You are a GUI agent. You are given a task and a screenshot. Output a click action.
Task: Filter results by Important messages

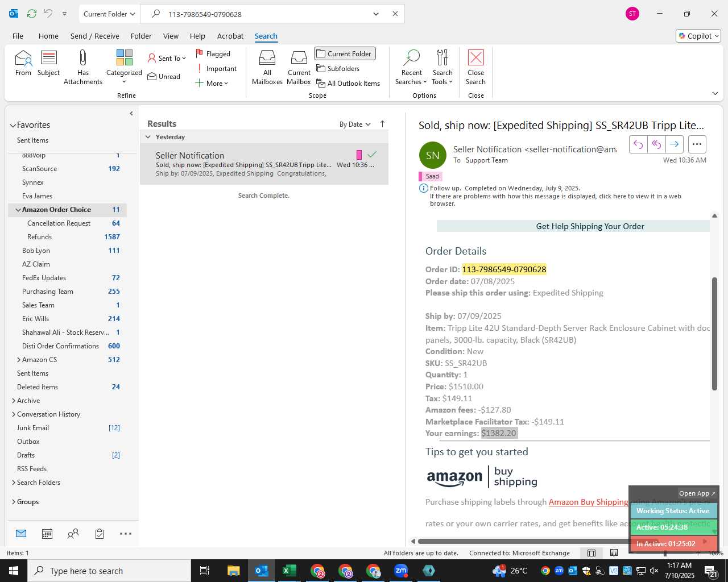point(217,69)
